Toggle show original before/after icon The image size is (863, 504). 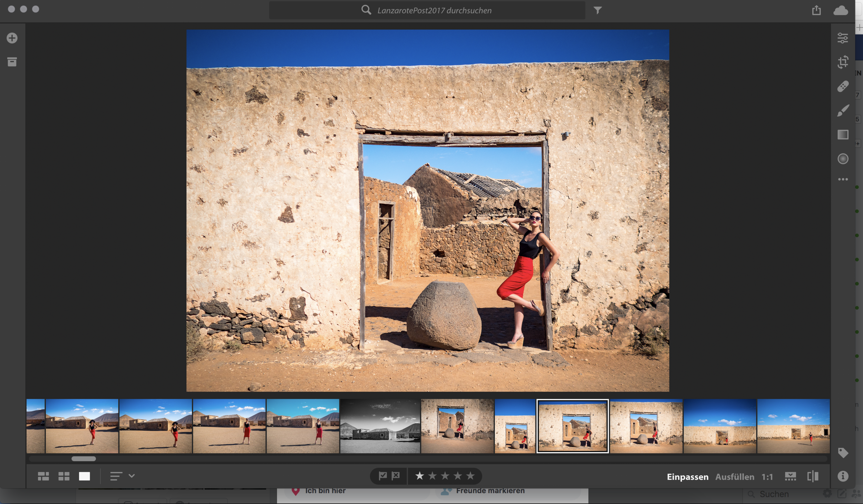pyautogui.click(x=813, y=476)
